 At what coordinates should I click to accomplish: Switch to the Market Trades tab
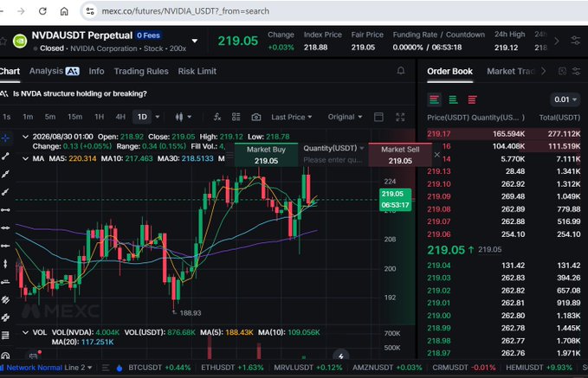510,71
